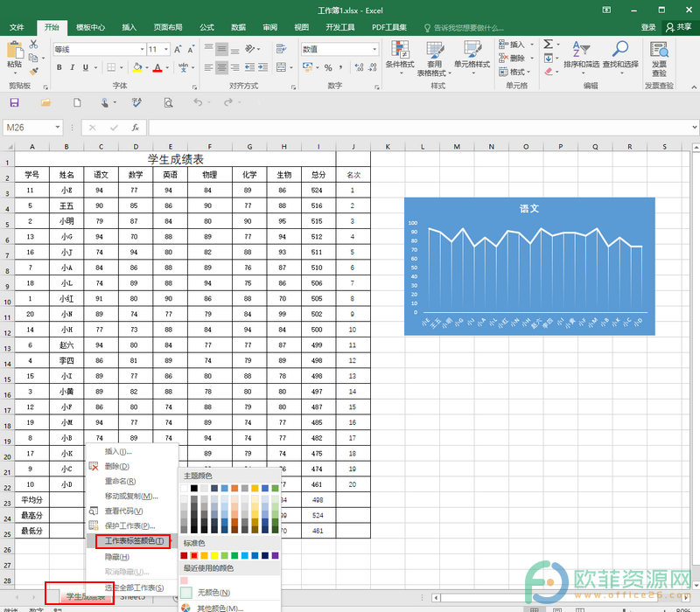Open Format as Table (套用表格格式)

434,59
